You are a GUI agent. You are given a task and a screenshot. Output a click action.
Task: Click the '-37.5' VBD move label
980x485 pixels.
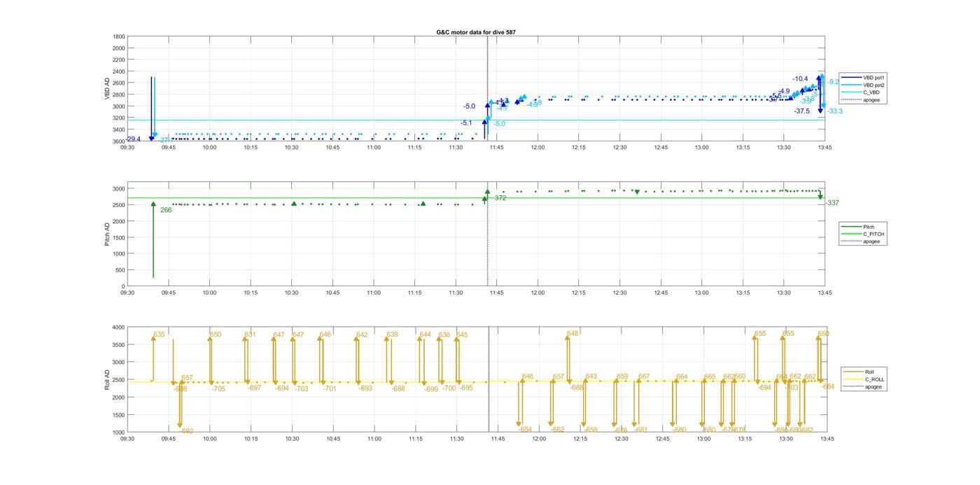802,111
